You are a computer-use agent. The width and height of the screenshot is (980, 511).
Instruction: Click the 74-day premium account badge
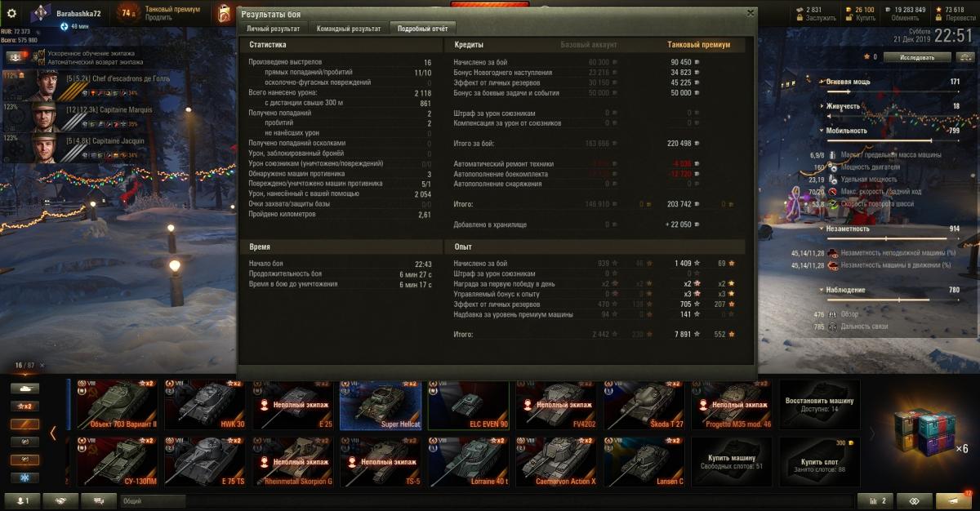click(127, 13)
